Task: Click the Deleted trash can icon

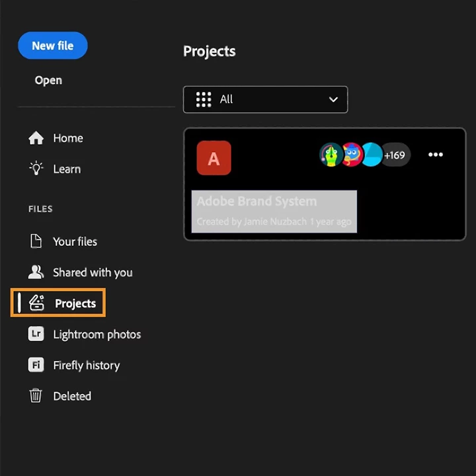Action: point(36,395)
